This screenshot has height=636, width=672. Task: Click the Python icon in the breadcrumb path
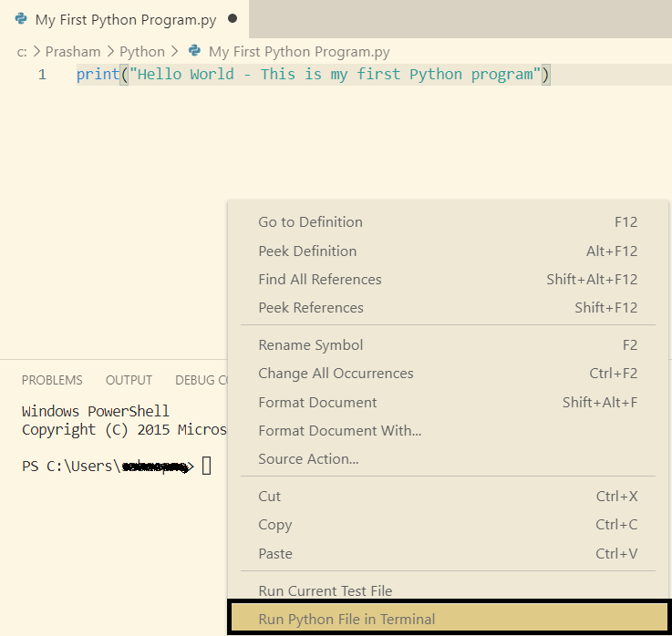(193, 52)
